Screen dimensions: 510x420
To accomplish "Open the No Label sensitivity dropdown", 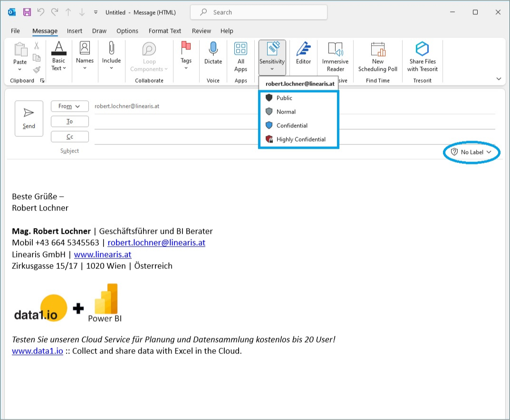I will click(472, 152).
